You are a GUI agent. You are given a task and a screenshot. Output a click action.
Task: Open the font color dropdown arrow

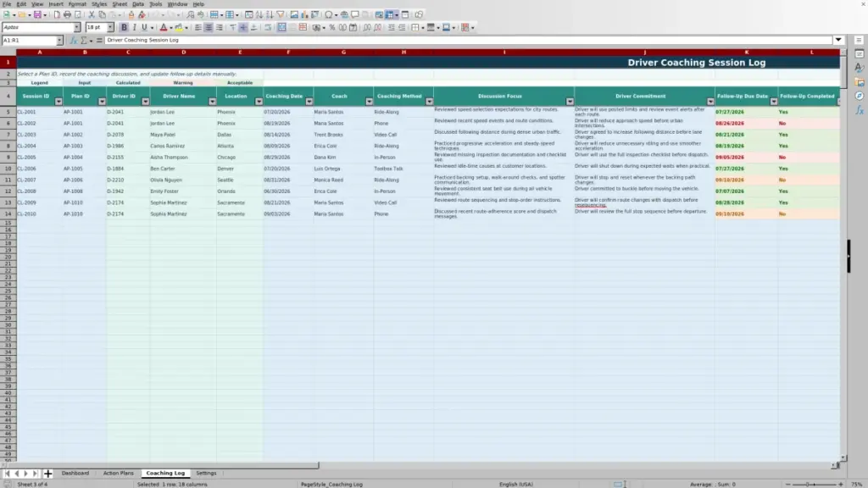(x=171, y=27)
